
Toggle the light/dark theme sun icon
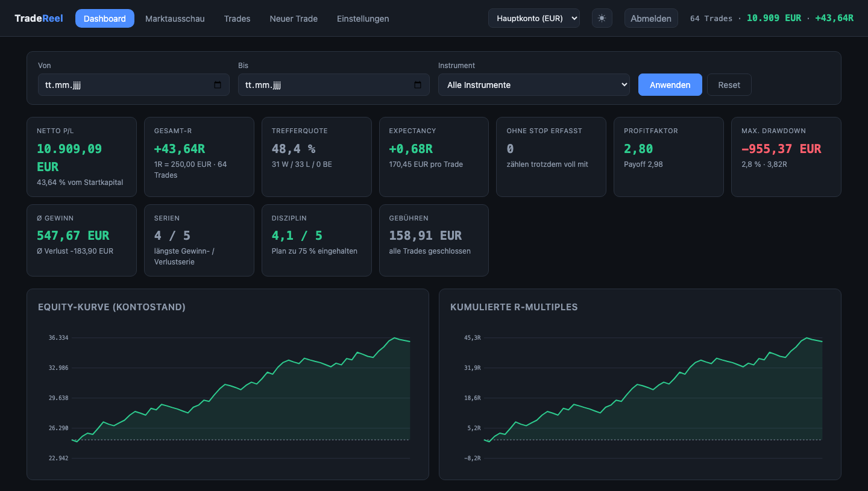[602, 18]
